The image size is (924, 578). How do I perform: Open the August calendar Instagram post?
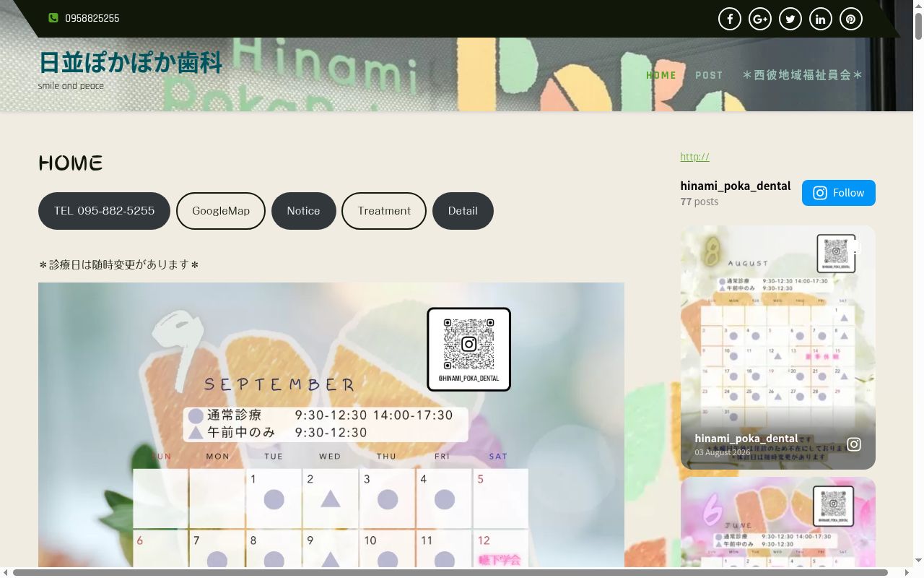pyautogui.click(x=778, y=348)
